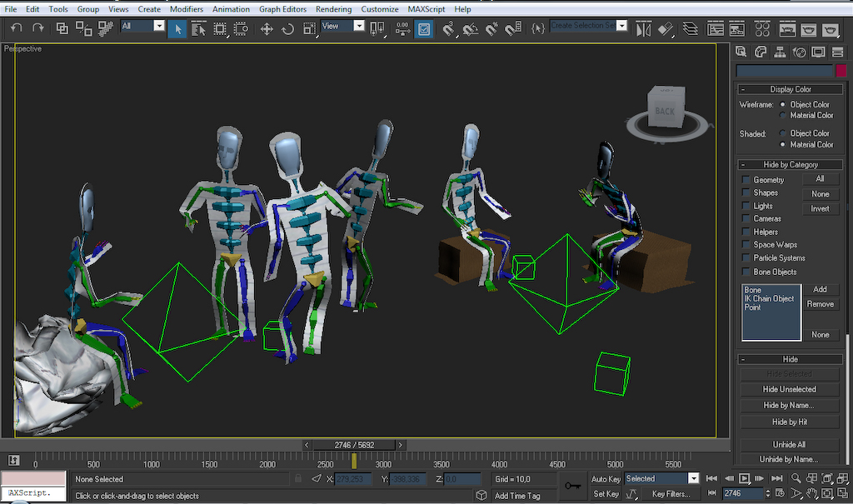853x504 pixels.
Task: Click the current frame 2746 input field
Action: 742,493
